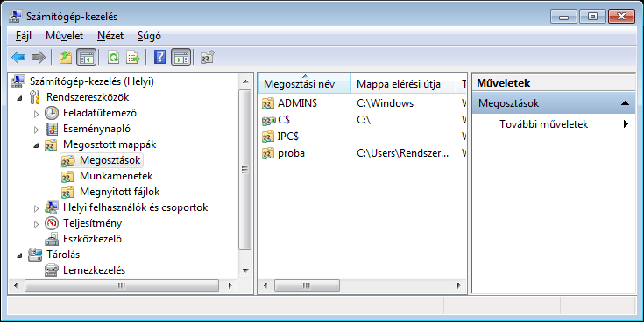Refresh the shares list
Image resolution: width=644 pixels, height=322 pixels.
tap(113, 58)
